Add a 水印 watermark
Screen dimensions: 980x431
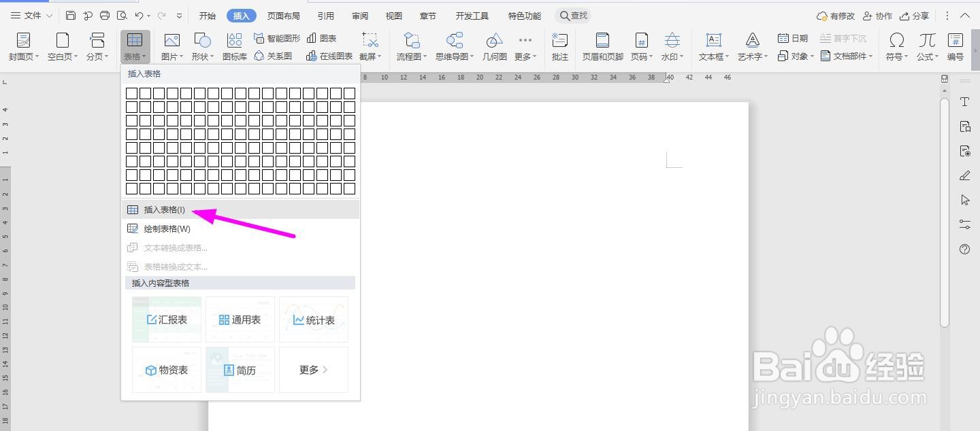tap(672, 47)
